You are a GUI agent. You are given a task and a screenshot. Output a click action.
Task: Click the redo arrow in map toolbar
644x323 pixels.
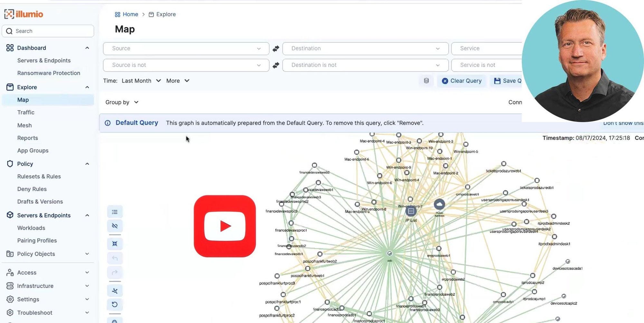click(115, 272)
